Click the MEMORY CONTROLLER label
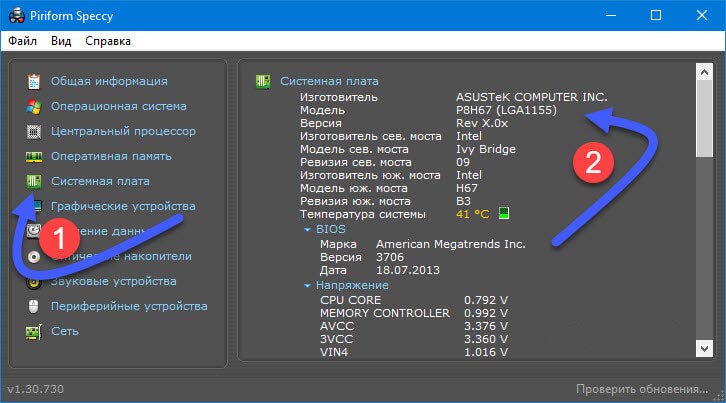The height and width of the screenshot is (403, 726). (x=385, y=313)
